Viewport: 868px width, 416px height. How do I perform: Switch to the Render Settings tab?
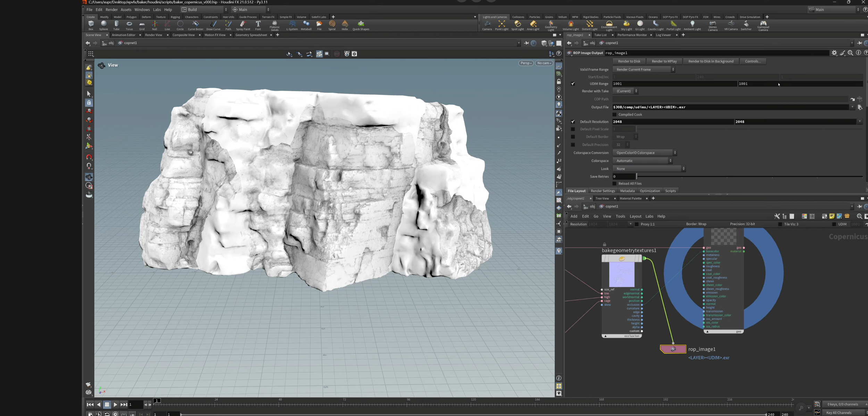(x=603, y=191)
